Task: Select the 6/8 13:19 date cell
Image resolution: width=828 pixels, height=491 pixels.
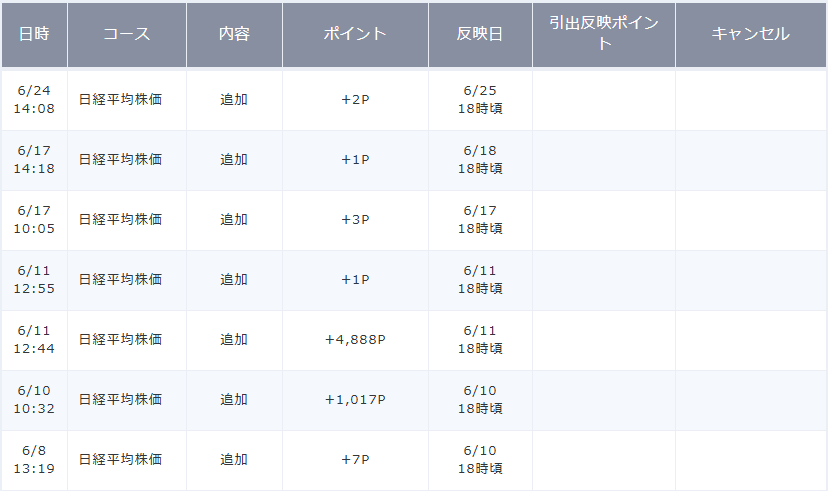Action: pyautogui.click(x=34, y=460)
